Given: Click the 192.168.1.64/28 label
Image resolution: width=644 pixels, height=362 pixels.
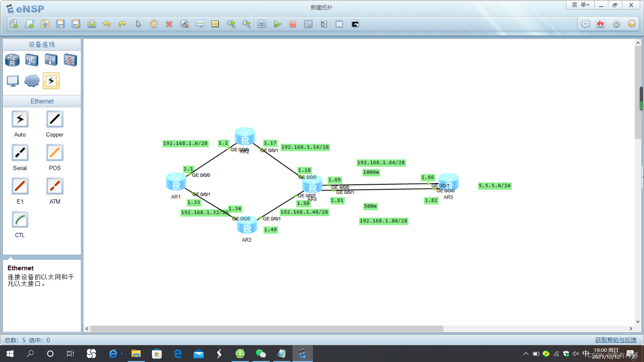Looking at the screenshot, I should [x=381, y=163].
